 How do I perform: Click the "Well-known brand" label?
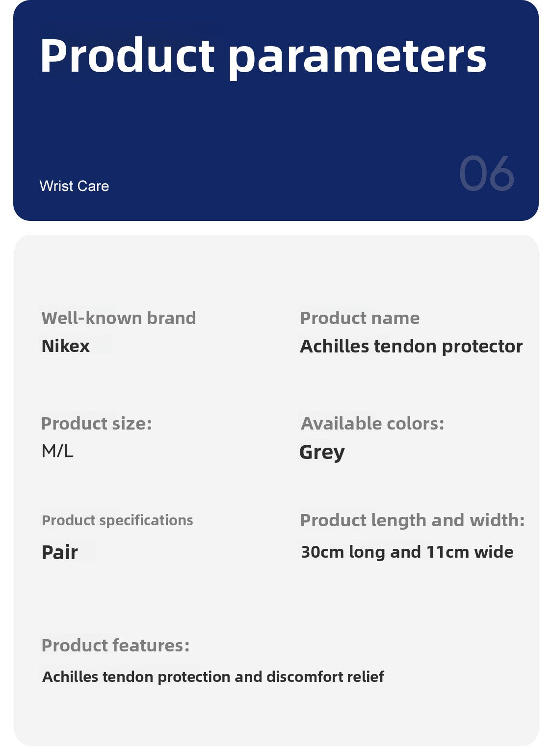119,318
